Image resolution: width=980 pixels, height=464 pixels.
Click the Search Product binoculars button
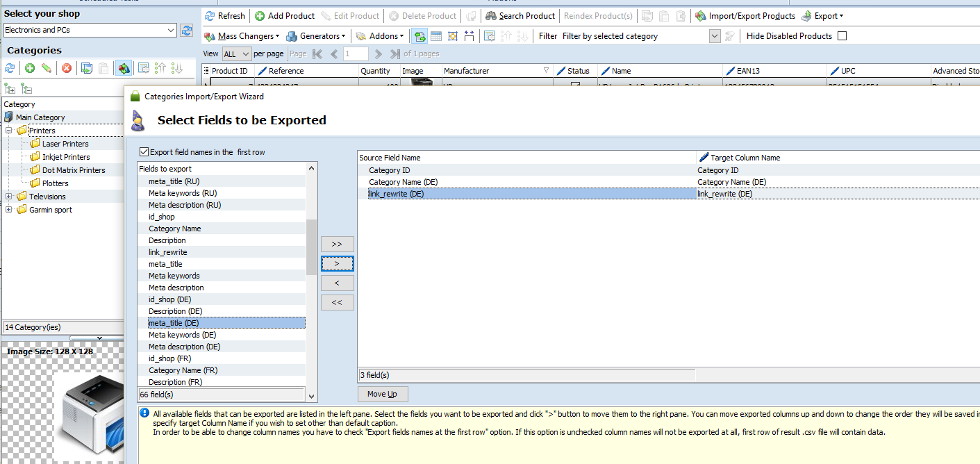520,16
